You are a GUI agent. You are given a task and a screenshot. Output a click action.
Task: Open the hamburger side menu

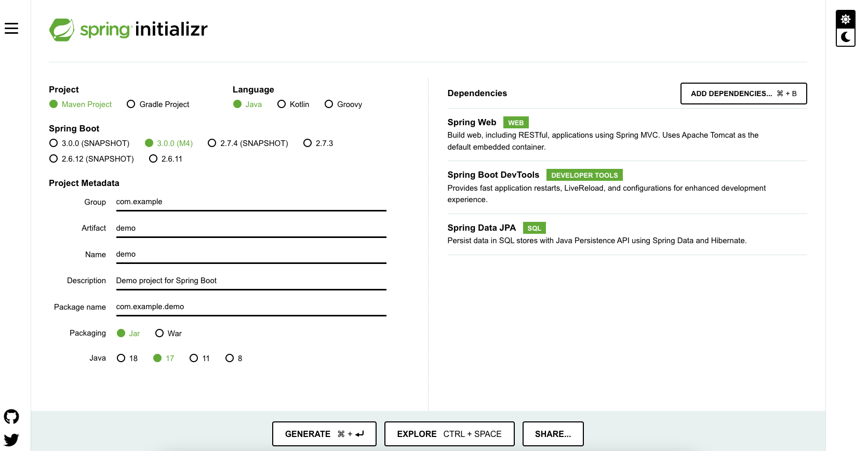[11, 29]
